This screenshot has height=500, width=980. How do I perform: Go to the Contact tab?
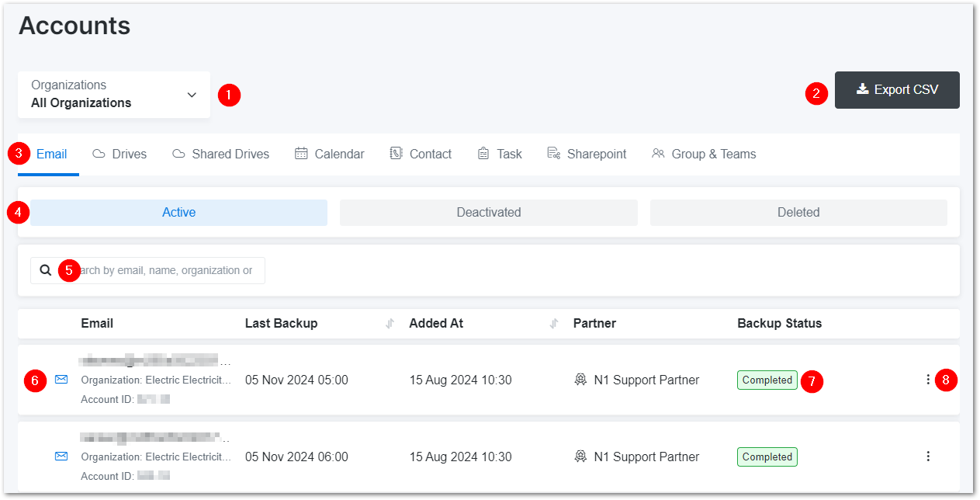[421, 154]
